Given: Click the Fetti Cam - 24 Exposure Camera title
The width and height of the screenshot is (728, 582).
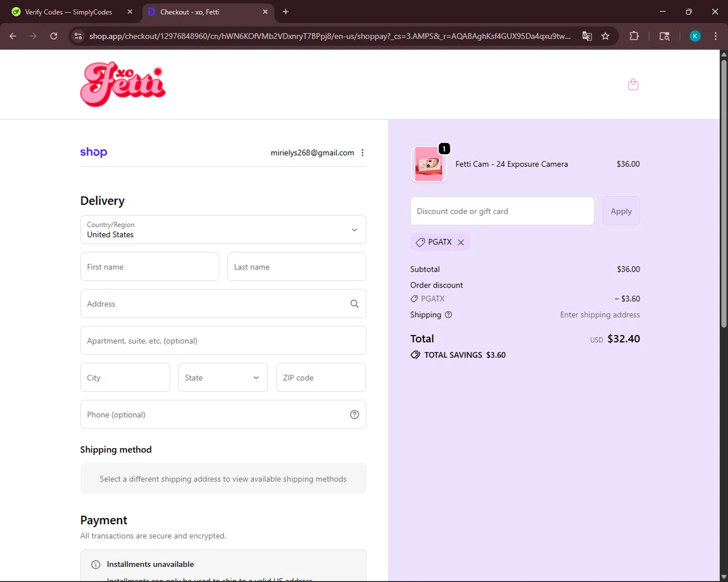Looking at the screenshot, I should [512, 164].
